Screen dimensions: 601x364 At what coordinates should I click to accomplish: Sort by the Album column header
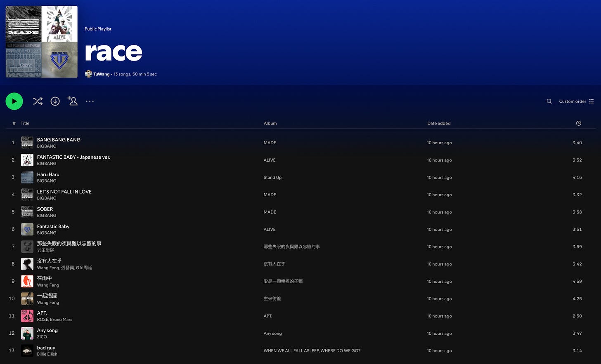[270, 123]
